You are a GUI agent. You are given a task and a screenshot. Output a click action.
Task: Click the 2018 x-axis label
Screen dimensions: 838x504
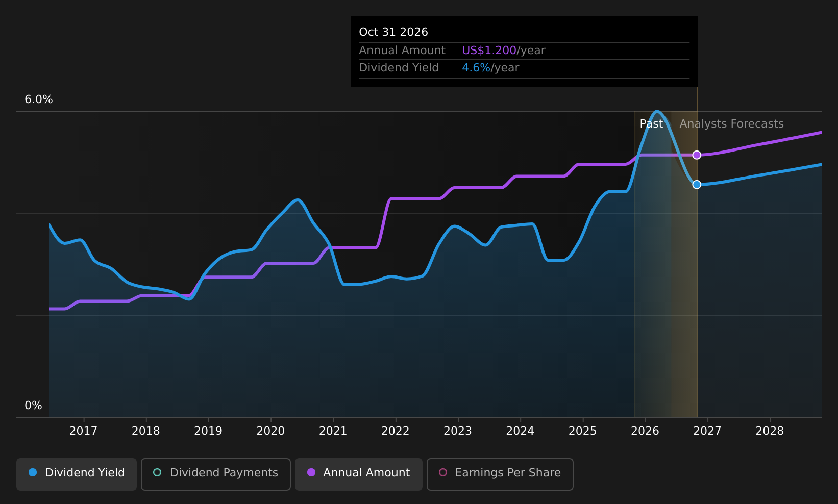(146, 431)
